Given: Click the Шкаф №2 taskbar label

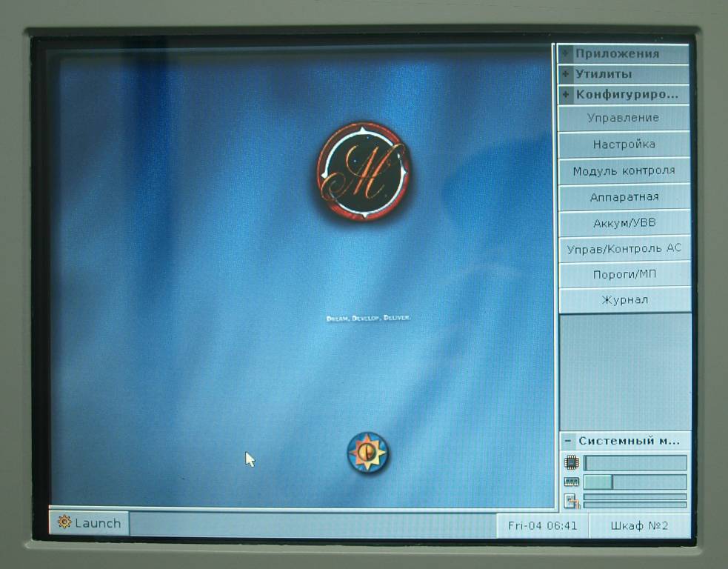Looking at the screenshot, I should click(639, 526).
